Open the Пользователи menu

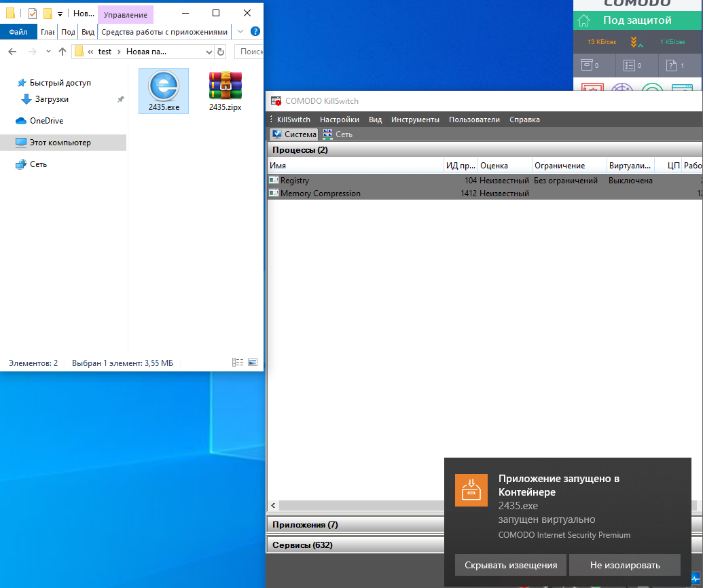474,120
